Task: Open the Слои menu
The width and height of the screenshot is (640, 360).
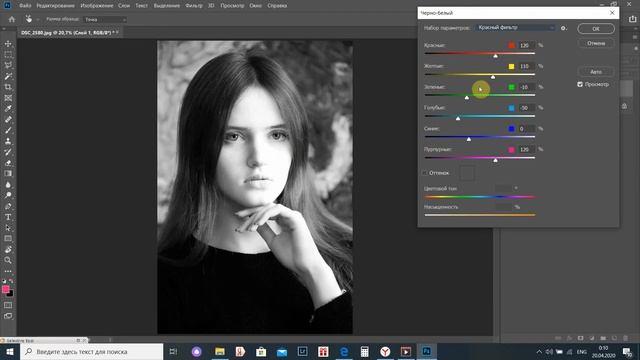Action: click(x=124, y=6)
